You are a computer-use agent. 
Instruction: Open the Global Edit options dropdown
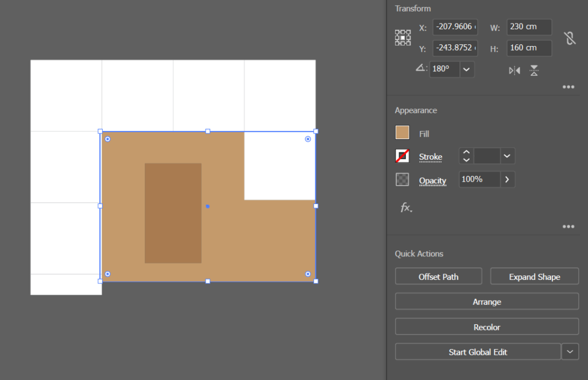(570, 351)
